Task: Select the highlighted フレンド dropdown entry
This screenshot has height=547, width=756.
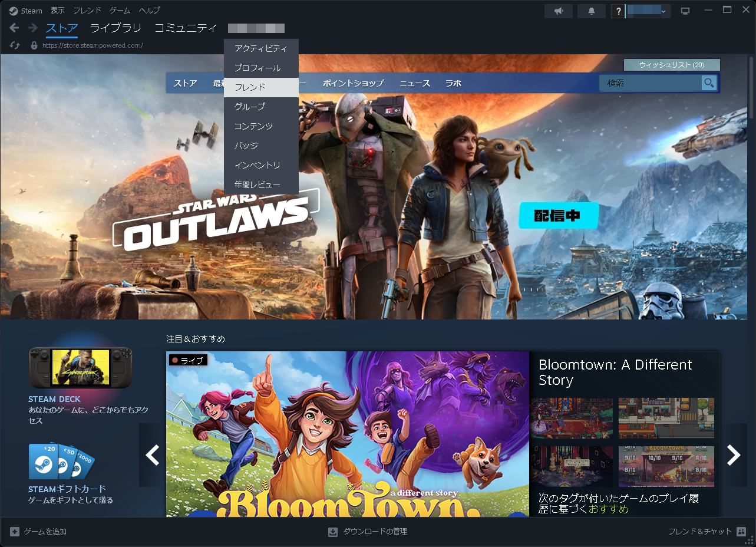Action: [261, 87]
